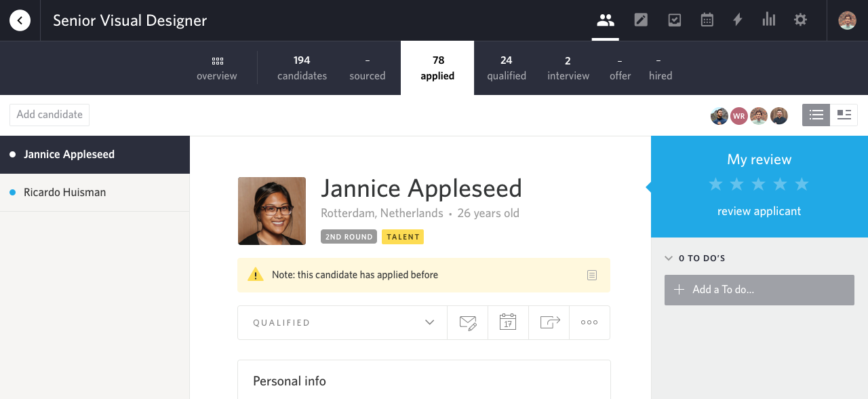Click the review applicant link

(759, 211)
